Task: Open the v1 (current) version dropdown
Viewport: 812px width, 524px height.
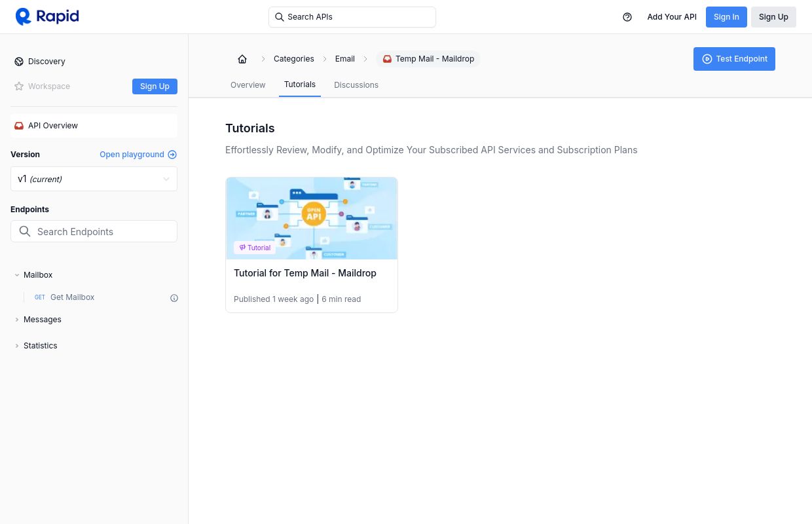Action: point(94,179)
